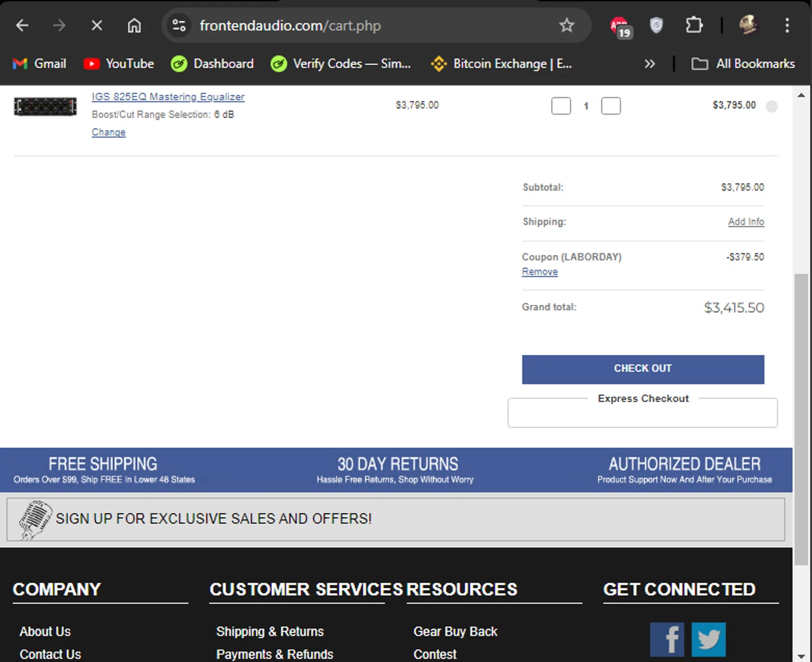Screen dimensions: 812x662
Task: Click the microphone icon in signup banner
Action: tap(35, 520)
